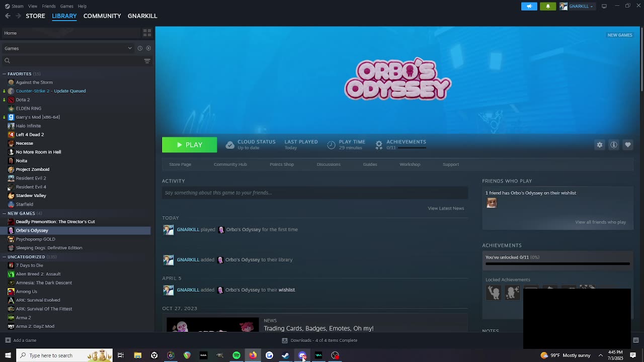This screenshot has height=362, width=644.
Task: Open Firefox from the taskbar
Action: [x=253, y=355]
